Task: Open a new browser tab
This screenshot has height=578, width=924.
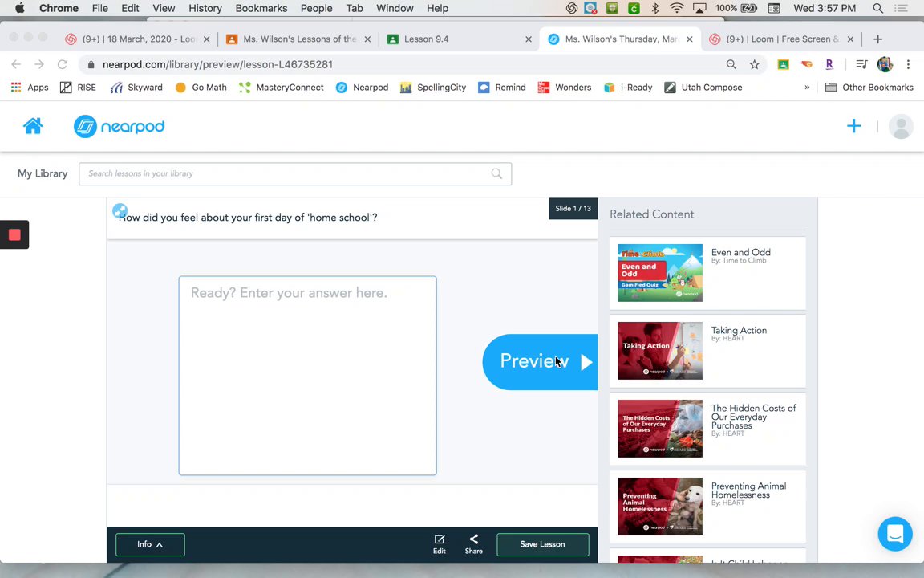Action: 878,39
